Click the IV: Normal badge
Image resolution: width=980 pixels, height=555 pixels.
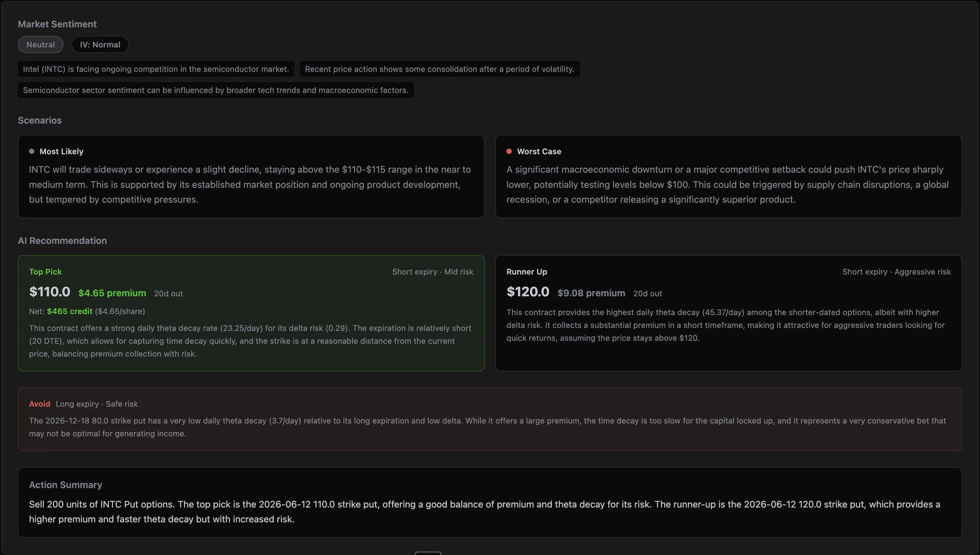(100, 44)
